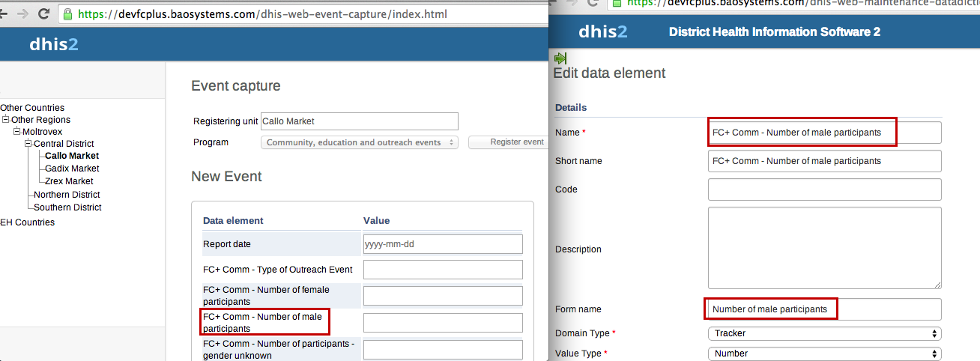Image resolution: width=980 pixels, height=361 pixels.
Task: Click the green padlock in event capture URL bar
Action: (x=68, y=14)
